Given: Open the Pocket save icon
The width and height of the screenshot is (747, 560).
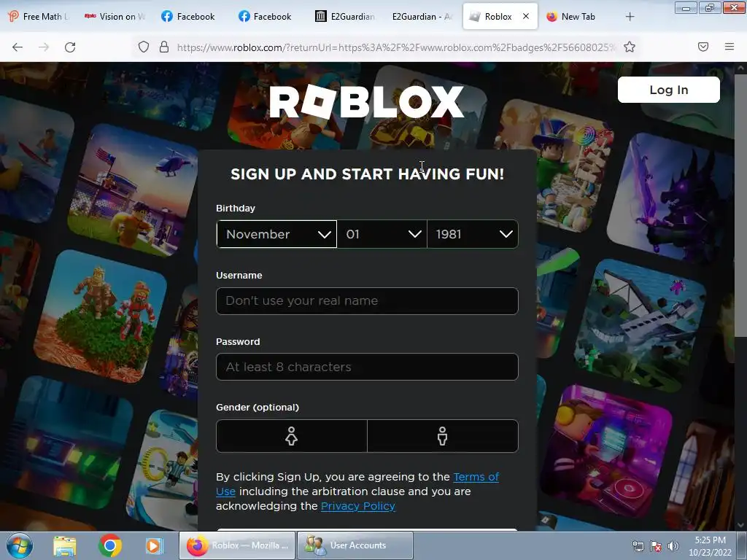Looking at the screenshot, I should [x=703, y=47].
